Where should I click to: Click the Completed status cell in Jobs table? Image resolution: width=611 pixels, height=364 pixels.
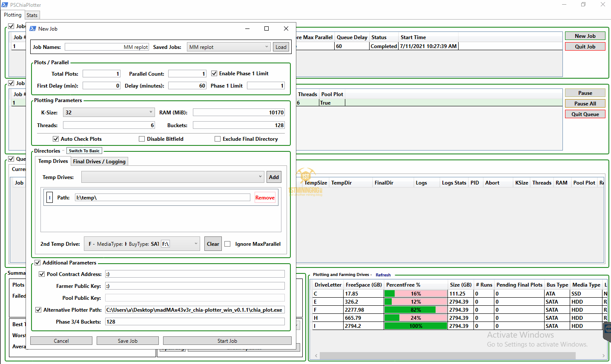pyautogui.click(x=384, y=46)
